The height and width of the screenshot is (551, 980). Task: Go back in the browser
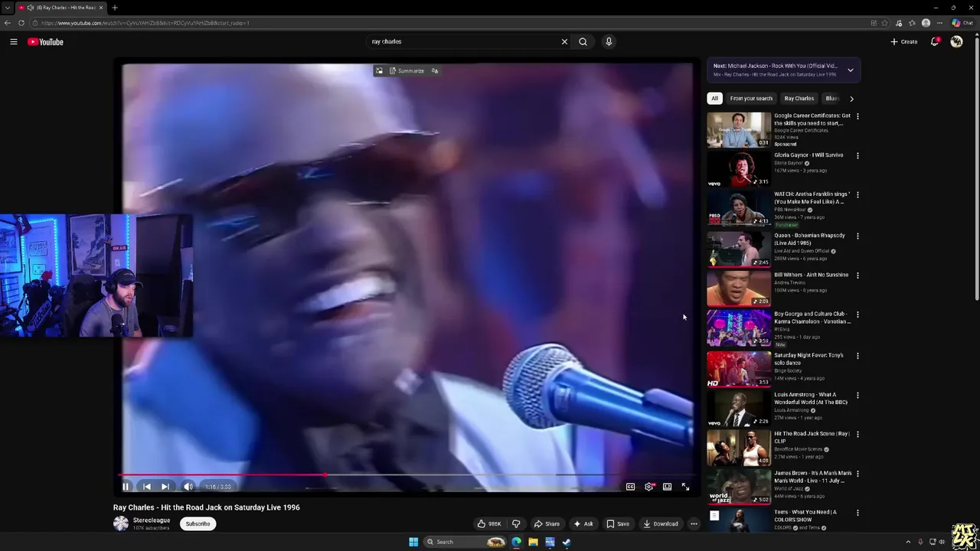coord(8,23)
